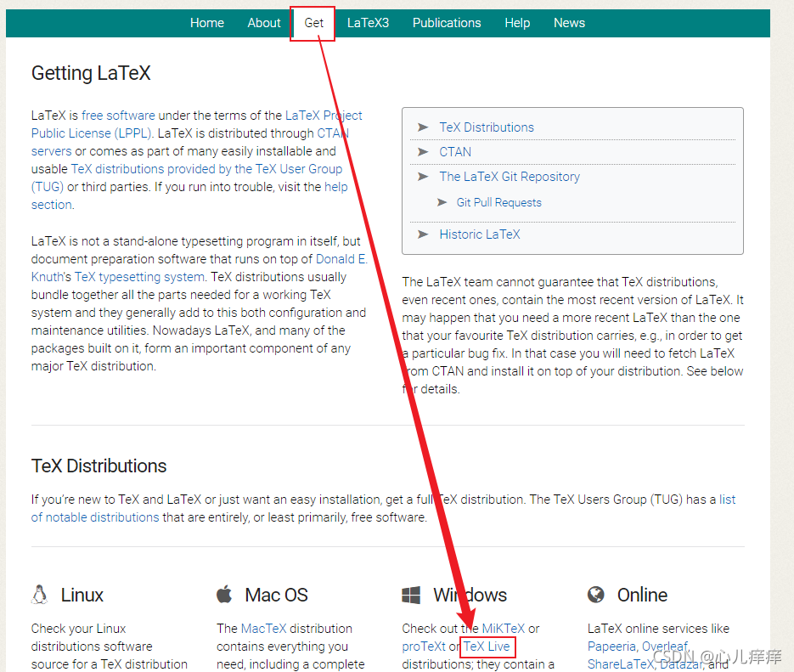Open the Home menu item

tap(206, 23)
